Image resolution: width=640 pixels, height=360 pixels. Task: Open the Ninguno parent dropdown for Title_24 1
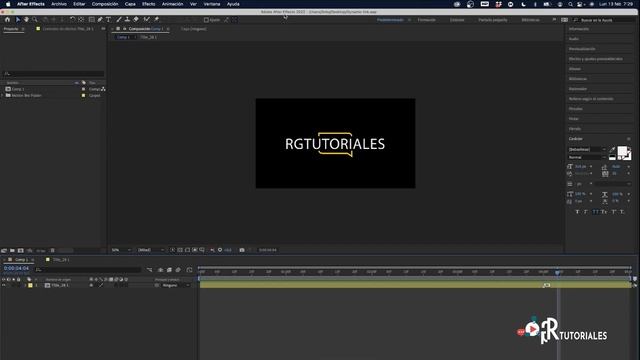click(x=176, y=285)
